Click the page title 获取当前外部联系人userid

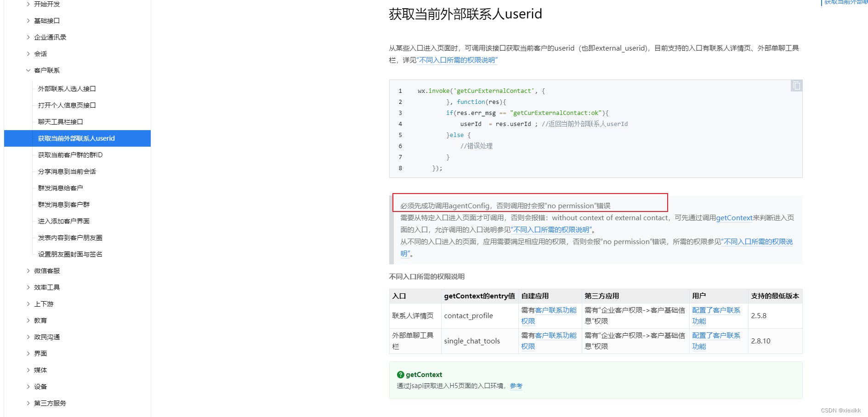pos(465,14)
